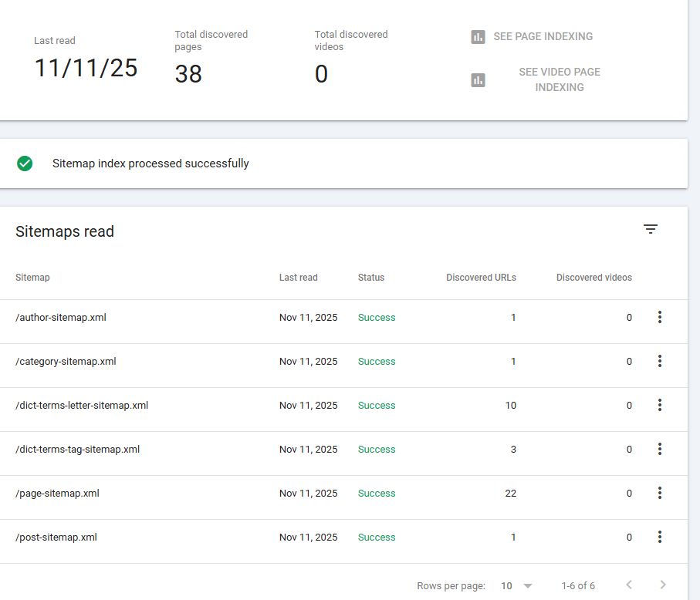Click the Status column header
The width and height of the screenshot is (700, 600).
[370, 278]
